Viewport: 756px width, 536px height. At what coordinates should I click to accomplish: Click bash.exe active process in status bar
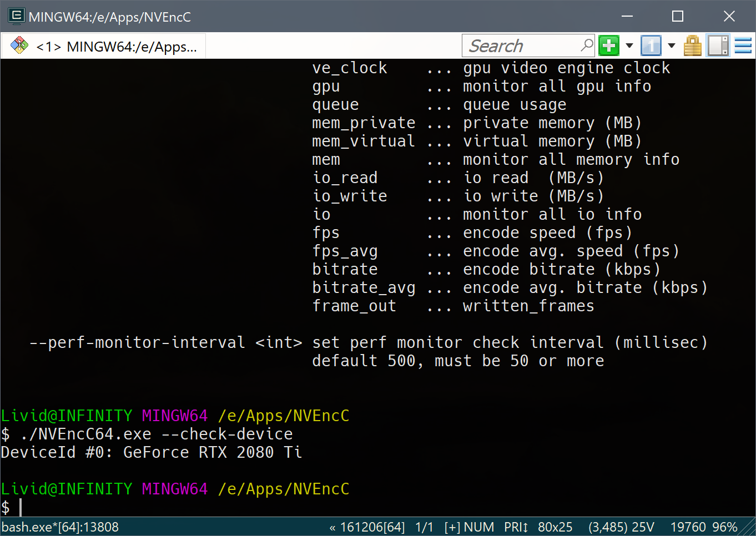click(61, 527)
